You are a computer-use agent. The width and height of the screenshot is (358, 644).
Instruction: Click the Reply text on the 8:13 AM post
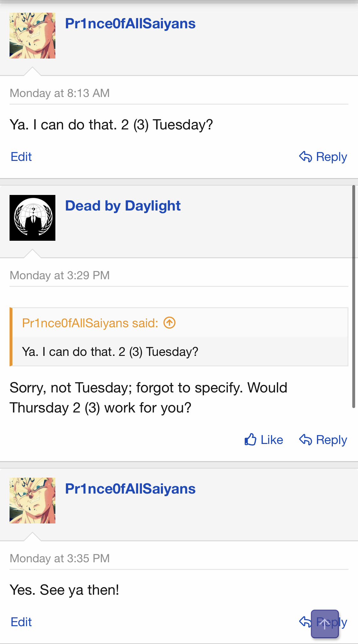click(x=331, y=157)
